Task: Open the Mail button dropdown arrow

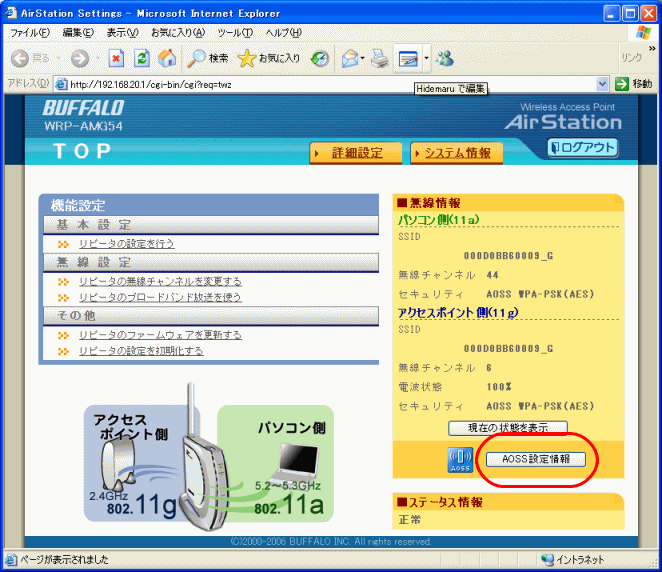Action: pyautogui.click(x=363, y=58)
